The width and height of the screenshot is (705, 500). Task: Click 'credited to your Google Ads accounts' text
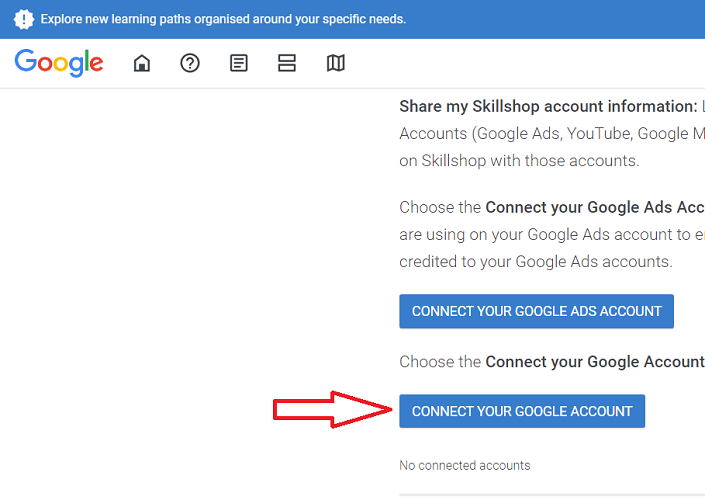[x=535, y=261]
